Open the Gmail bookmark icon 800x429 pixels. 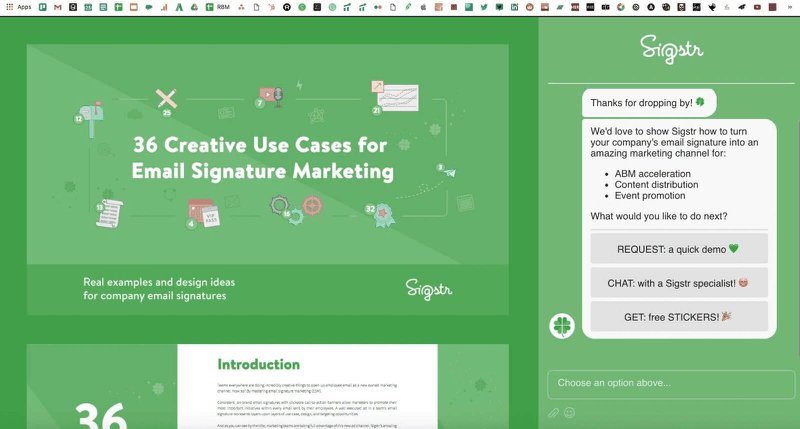click(58, 7)
